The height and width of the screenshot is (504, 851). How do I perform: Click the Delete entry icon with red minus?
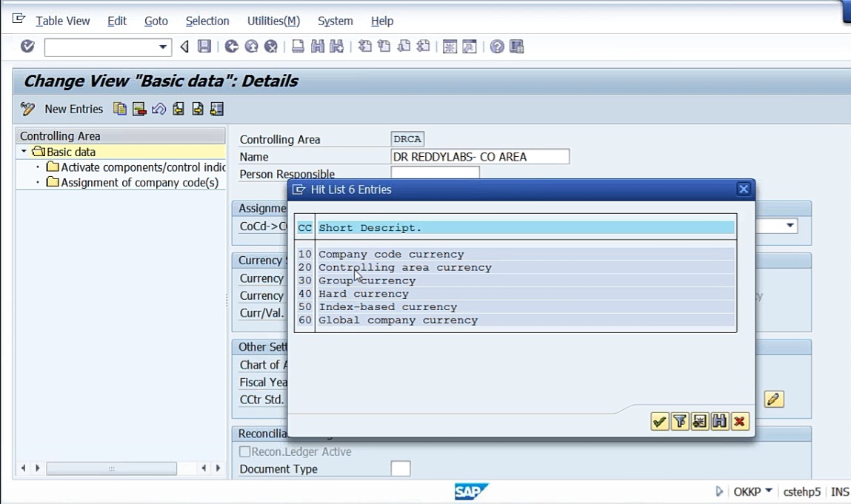point(139,109)
